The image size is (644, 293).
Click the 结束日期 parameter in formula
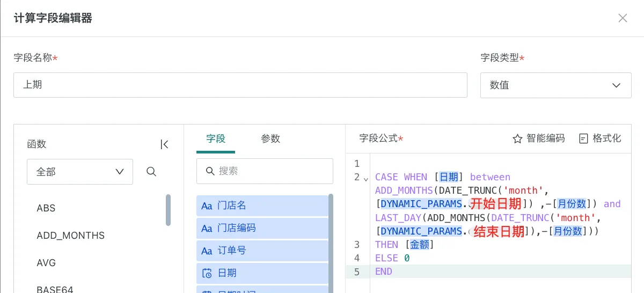(x=499, y=231)
